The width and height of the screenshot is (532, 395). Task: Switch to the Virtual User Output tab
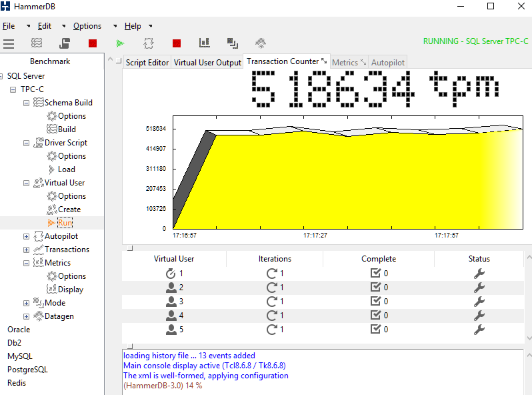coord(207,63)
